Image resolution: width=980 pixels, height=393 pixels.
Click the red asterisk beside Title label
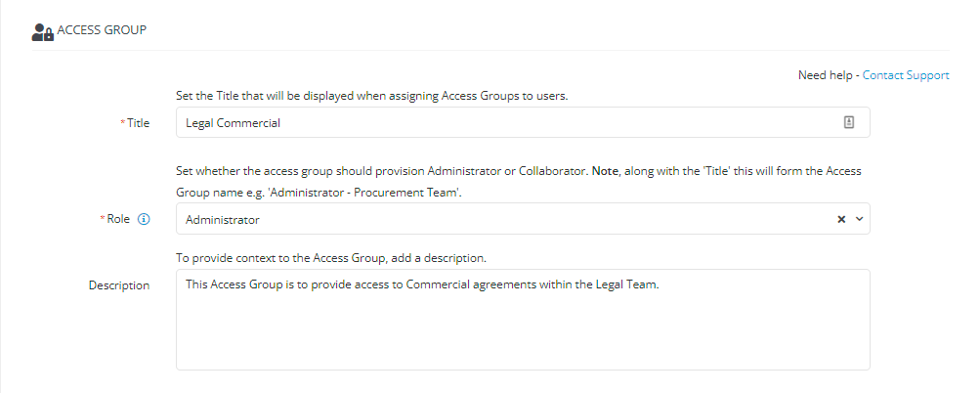coord(122,122)
